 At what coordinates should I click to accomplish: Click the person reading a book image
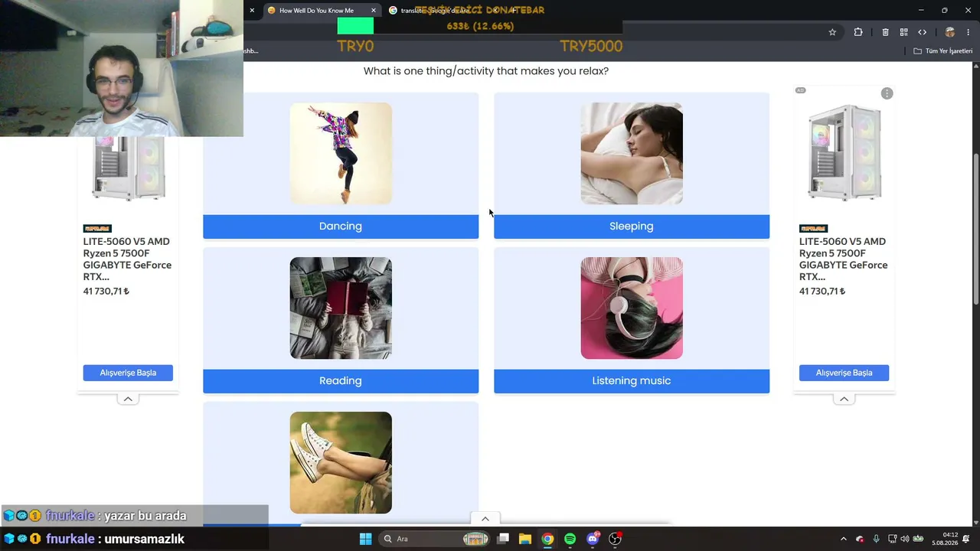click(341, 308)
